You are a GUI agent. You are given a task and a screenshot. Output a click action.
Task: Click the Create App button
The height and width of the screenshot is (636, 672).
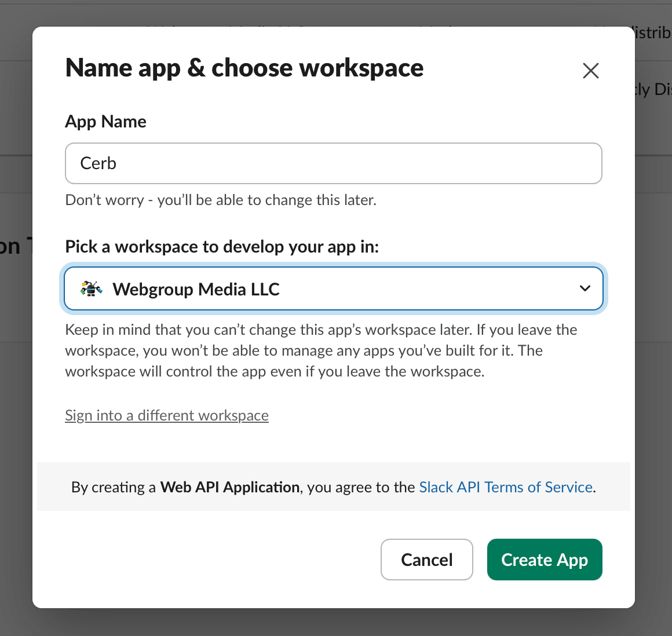click(545, 560)
